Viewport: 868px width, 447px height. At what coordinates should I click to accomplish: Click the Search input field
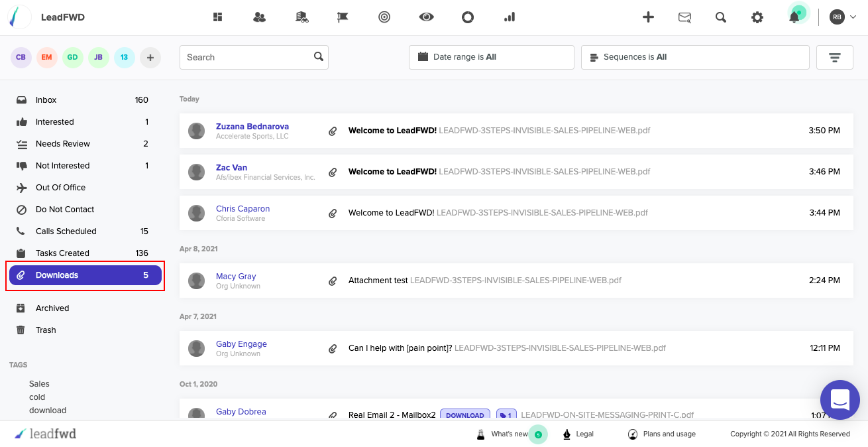[246, 57]
